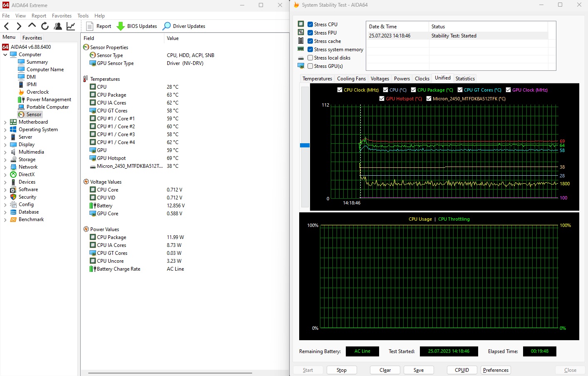Viewport: 588px width, 376px height.
Task: Open the File menu
Action: 6,16
